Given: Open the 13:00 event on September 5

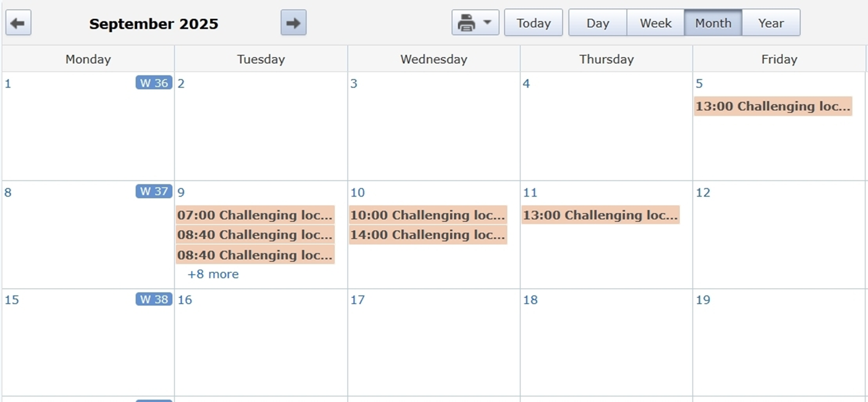Looking at the screenshot, I should [x=773, y=106].
